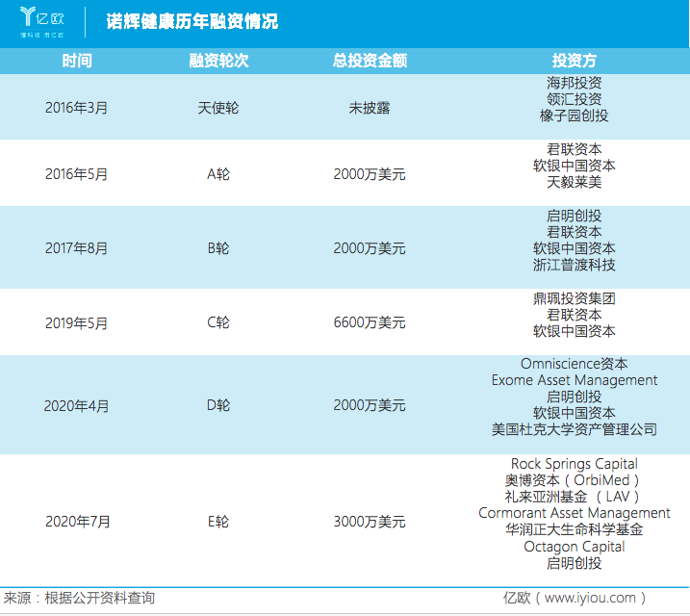Image resolution: width=690 pixels, height=616 pixels.
Task: Click the D轮 round cell
Action: [218, 405]
